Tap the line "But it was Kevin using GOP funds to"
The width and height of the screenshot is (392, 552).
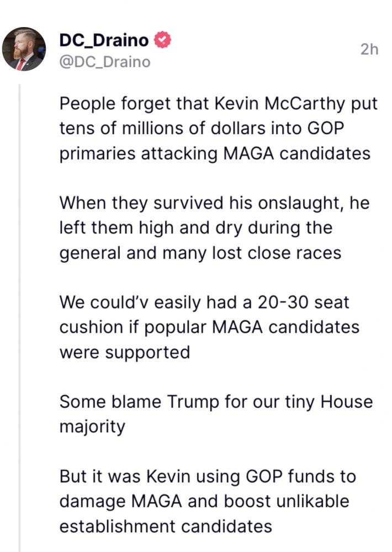tap(208, 476)
